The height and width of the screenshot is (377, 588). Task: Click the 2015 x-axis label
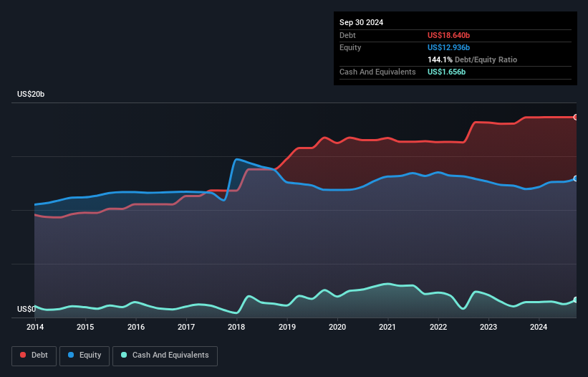pos(85,327)
